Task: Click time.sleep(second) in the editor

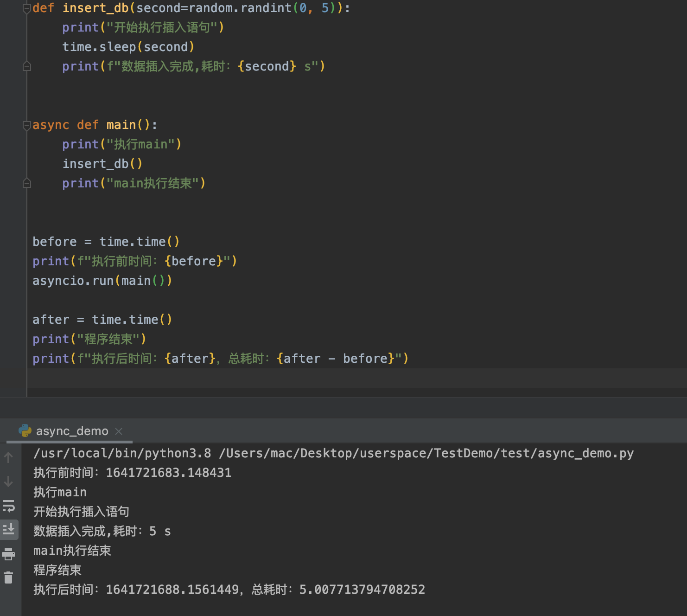Action: 128,47
